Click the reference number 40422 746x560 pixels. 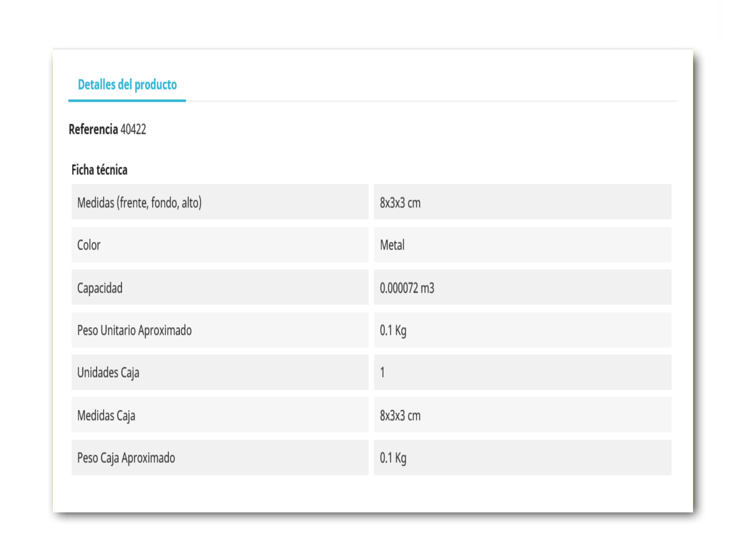click(x=133, y=129)
